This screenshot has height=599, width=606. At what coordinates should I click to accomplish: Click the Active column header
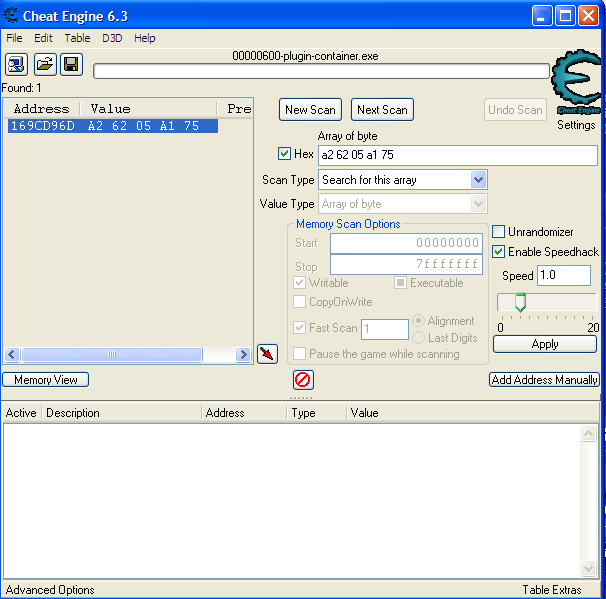click(x=21, y=413)
